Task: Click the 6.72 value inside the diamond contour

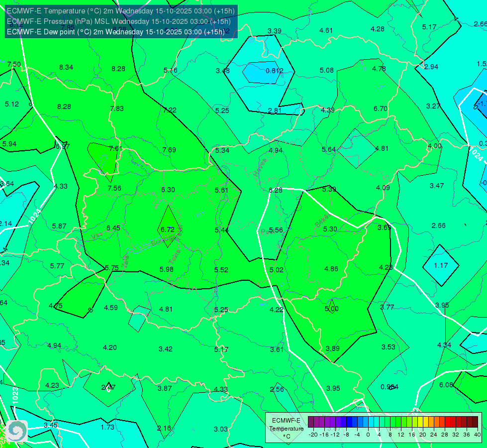Action: click(168, 229)
